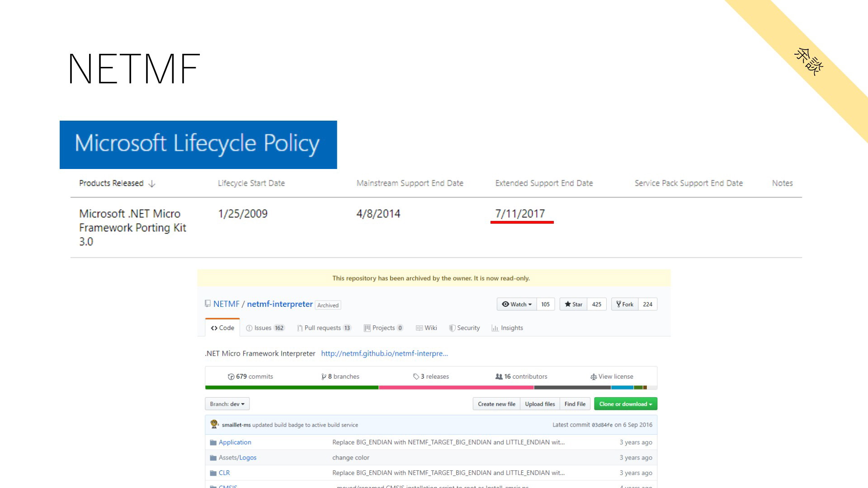Click the Insights graph icon
868x488 pixels.
495,328
